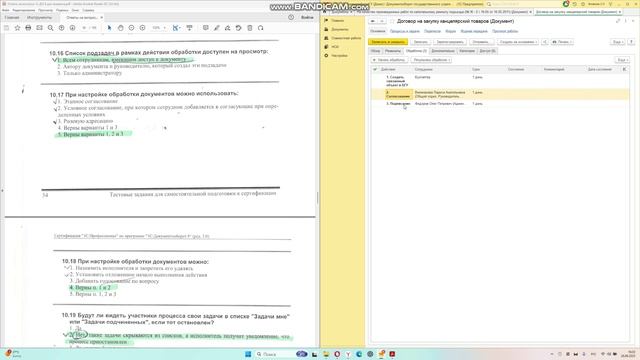Print the PDF with the printer icon
The width and height of the screenshot is (640, 360).
[x=28, y=28]
